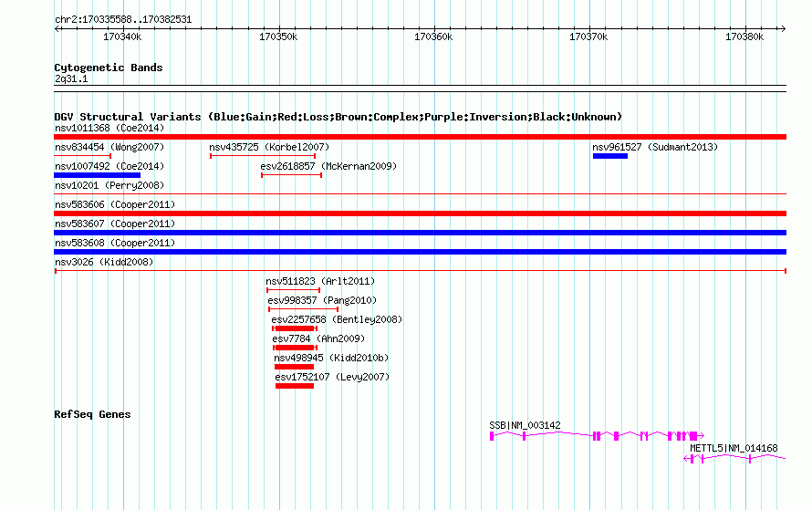Open the nsv3026 (Kidd2008) label
The image size is (812, 510).
[x=104, y=262]
